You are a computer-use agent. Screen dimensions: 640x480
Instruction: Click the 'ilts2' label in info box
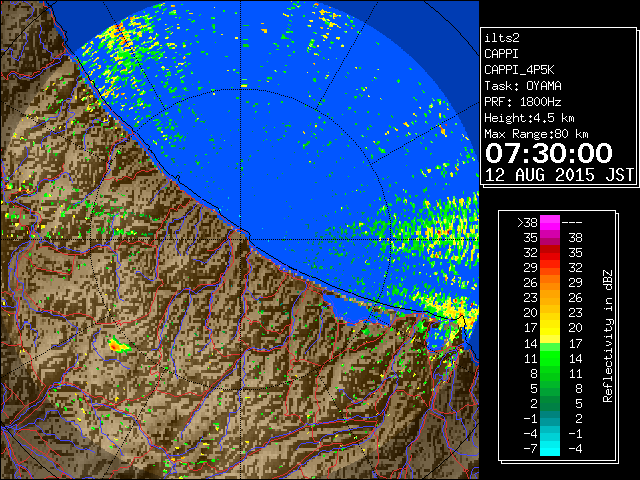coord(502,38)
